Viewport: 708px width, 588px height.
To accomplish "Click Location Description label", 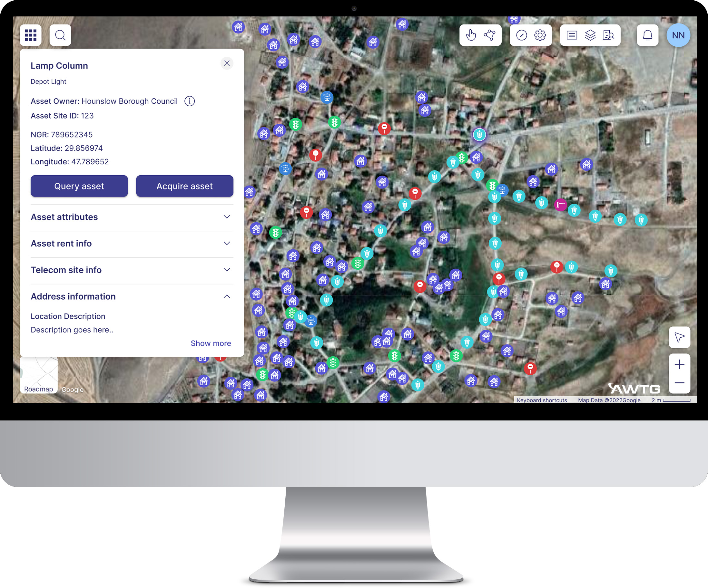I will tap(68, 316).
